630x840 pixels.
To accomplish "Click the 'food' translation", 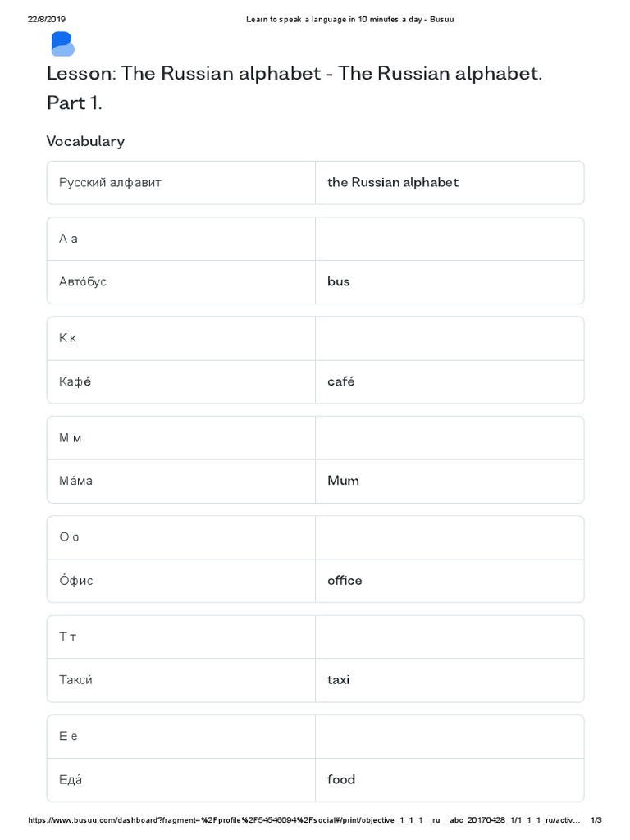I will 341,779.
